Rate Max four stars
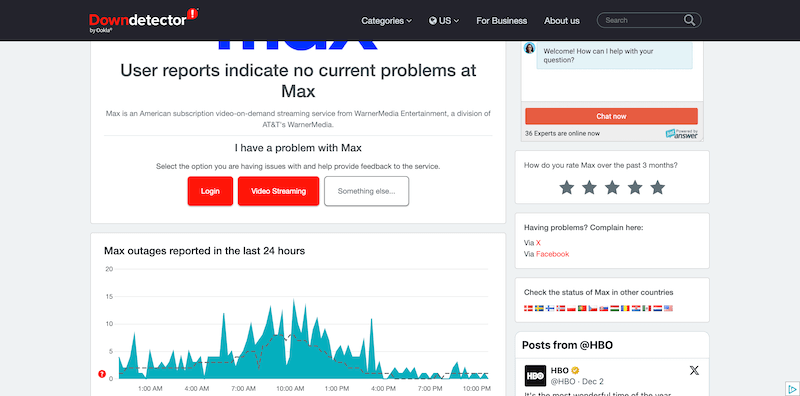 (x=635, y=187)
